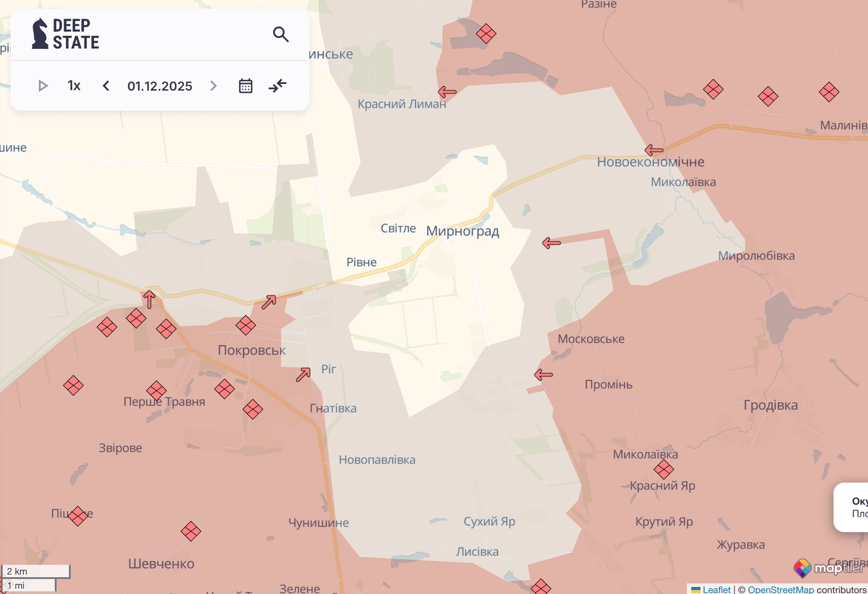Viewport: 868px width, 594px height.
Task: Open the Leaflet link
Action: click(716, 589)
